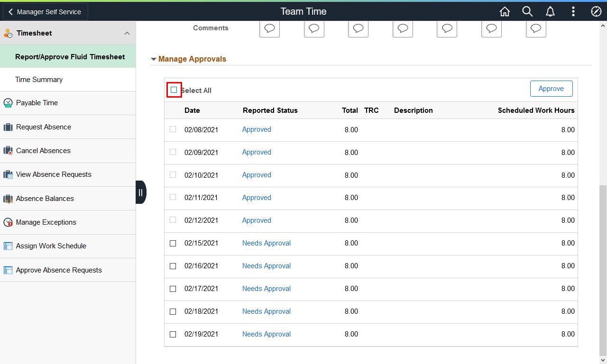Click the disabled 02/08/2021 row checkbox

[x=173, y=129]
